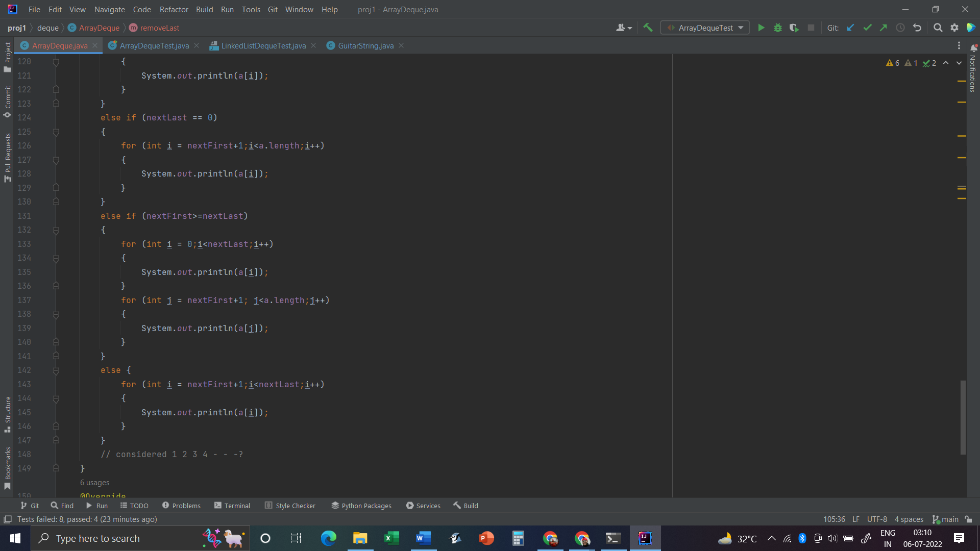This screenshot has height=551, width=980.
Task: Switch to the LinkedListDequeTest.java tab
Action: [263, 46]
